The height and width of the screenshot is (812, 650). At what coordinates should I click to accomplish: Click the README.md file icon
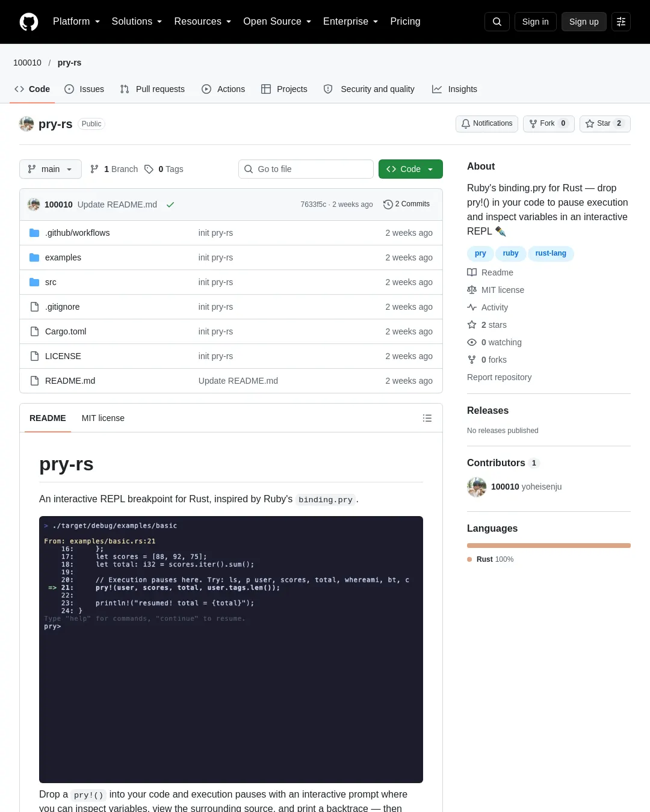tap(34, 381)
